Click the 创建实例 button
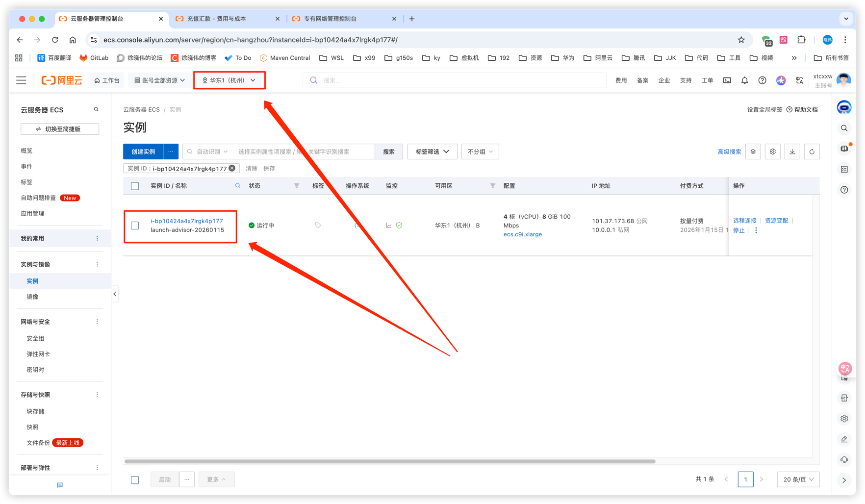 (x=143, y=152)
